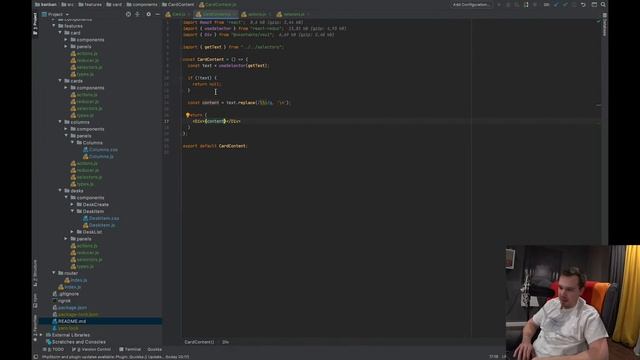The height and width of the screenshot is (360, 640).
Task: Open Search Everywhere magnifier icon
Action: point(603,4)
